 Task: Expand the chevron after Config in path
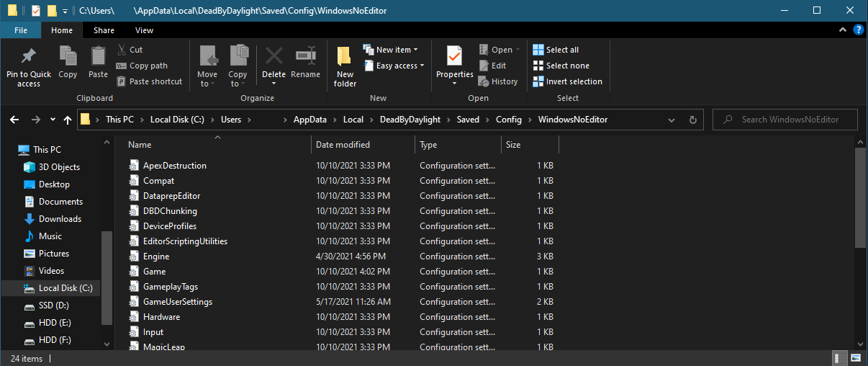coord(530,120)
